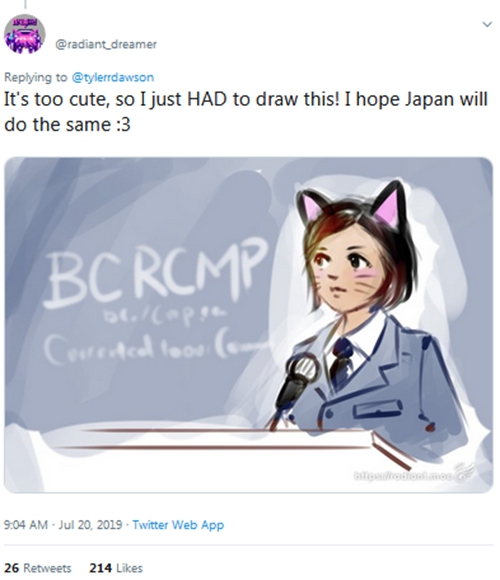Click the microphone in the drawing

(296, 381)
